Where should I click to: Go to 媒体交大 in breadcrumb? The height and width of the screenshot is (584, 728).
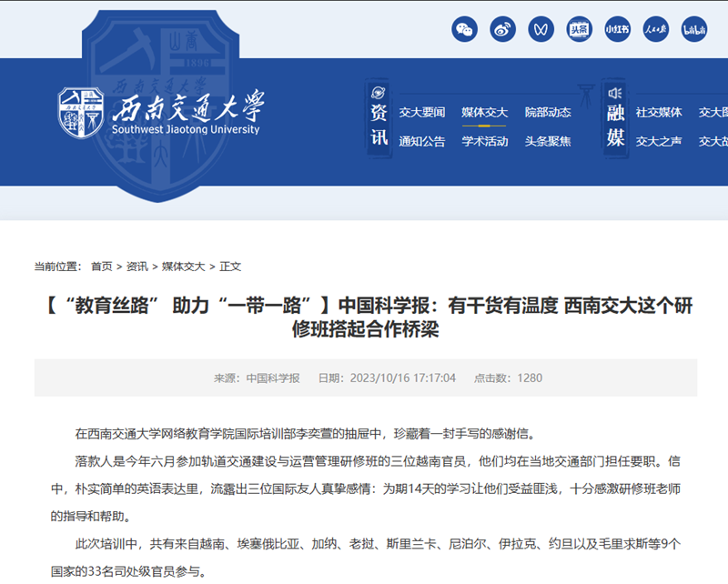click(x=184, y=267)
